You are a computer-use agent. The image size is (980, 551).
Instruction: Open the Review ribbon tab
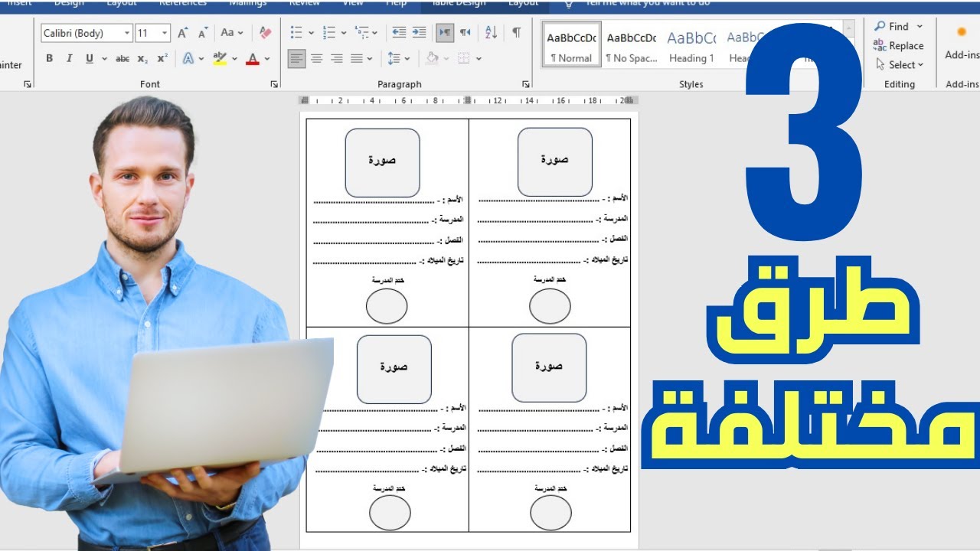point(305,3)
